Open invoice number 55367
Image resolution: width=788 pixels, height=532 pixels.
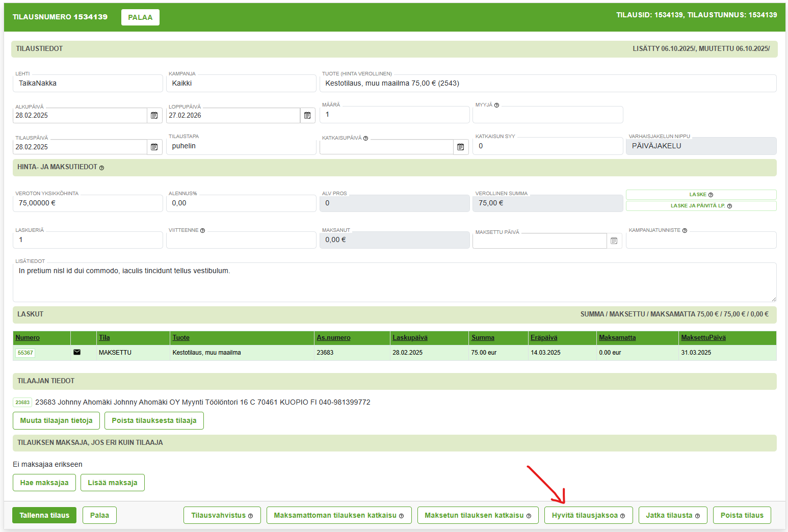tap(25, 353)
